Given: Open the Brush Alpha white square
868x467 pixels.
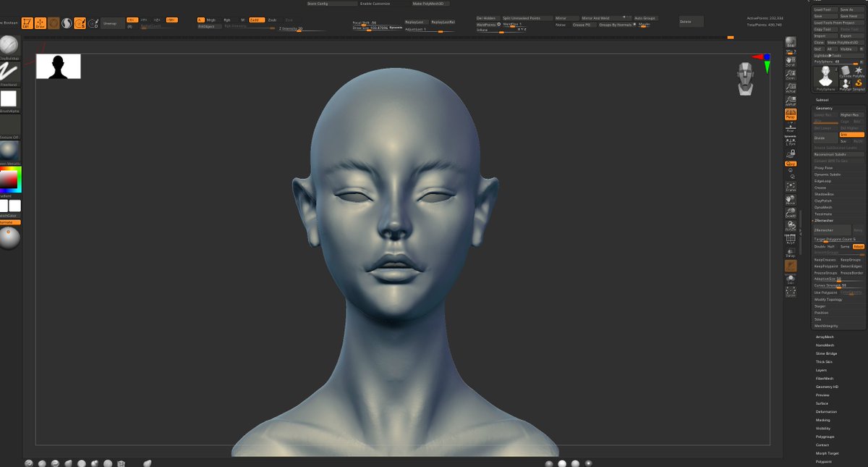Looking at the screenshot, I should click(9, 98).
